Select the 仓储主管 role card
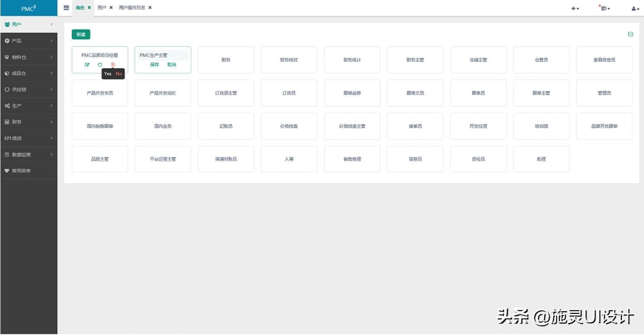This screenshot has width=644, height=335. coord(478,60)
